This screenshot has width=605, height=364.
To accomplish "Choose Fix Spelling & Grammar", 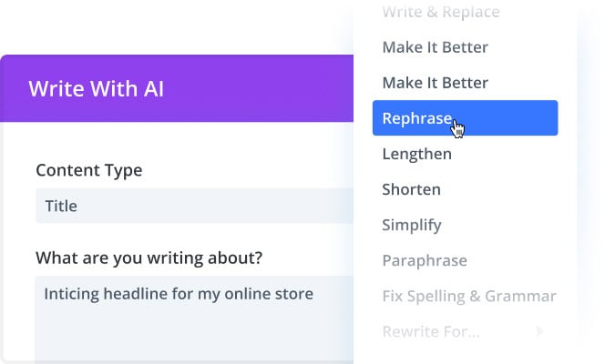I will coord(468,296).
